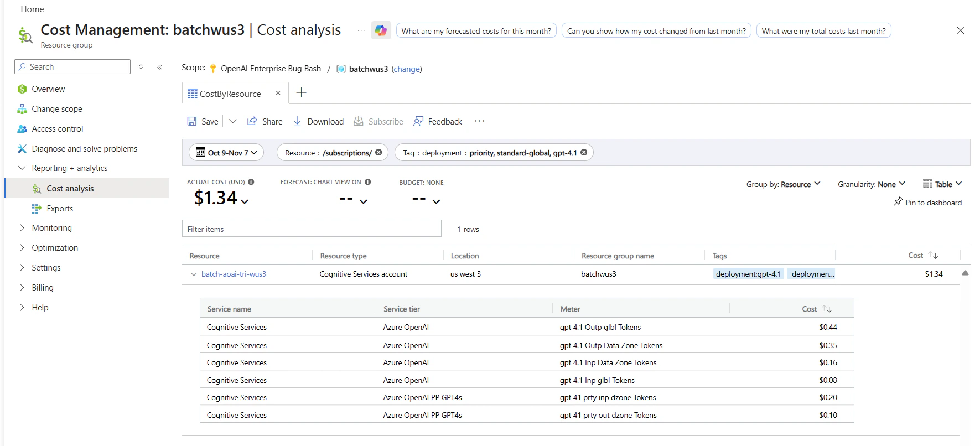Click Pin to dashboard
980x446 pixels.
928,203
